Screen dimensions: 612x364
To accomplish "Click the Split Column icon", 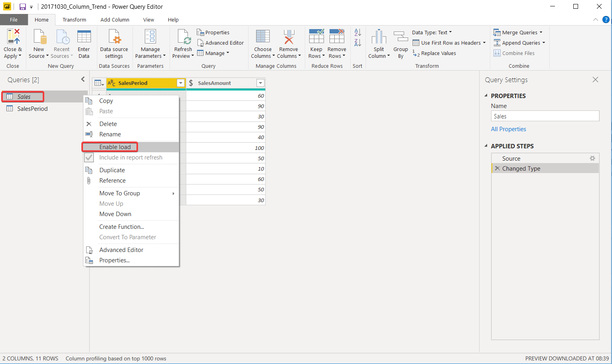I will tap(379, 37).
